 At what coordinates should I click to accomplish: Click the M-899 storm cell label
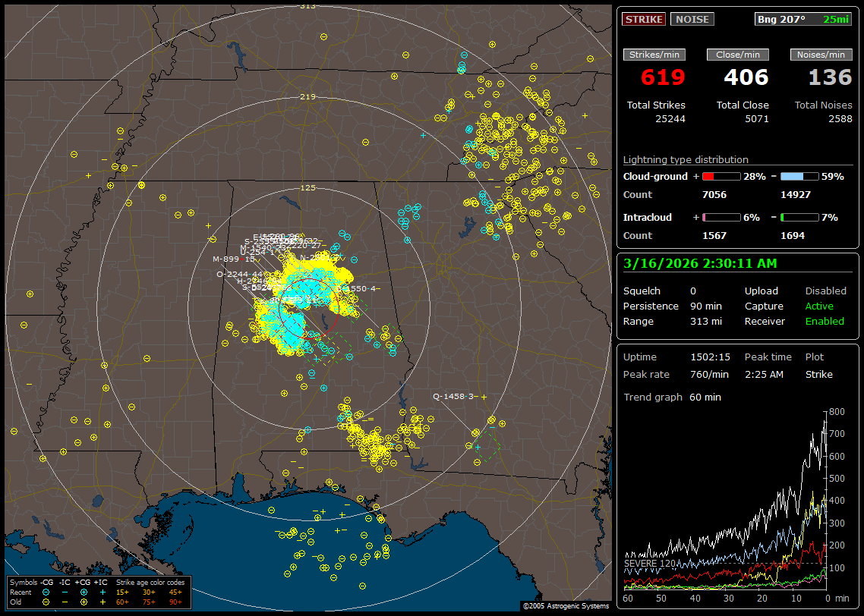[x=226, y=259]
